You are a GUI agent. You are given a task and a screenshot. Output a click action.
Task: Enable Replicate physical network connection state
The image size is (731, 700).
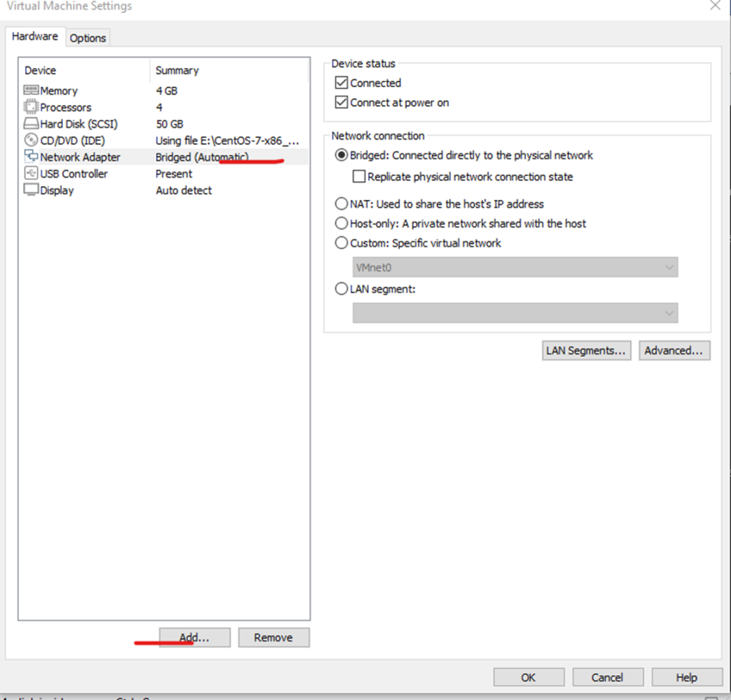(359, 177)
